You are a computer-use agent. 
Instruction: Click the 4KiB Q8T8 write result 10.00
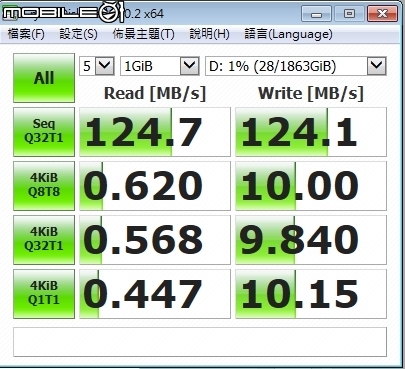tap(311, 186)
